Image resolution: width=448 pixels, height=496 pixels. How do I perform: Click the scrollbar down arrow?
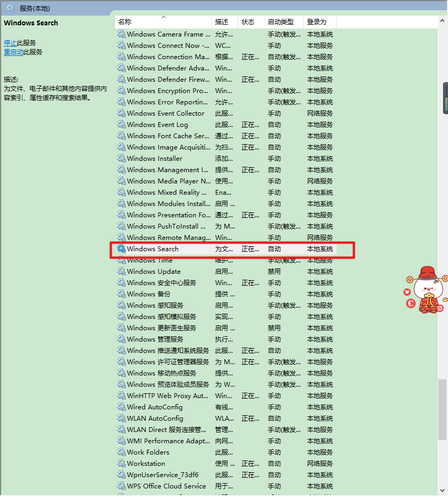coord(442,491)
